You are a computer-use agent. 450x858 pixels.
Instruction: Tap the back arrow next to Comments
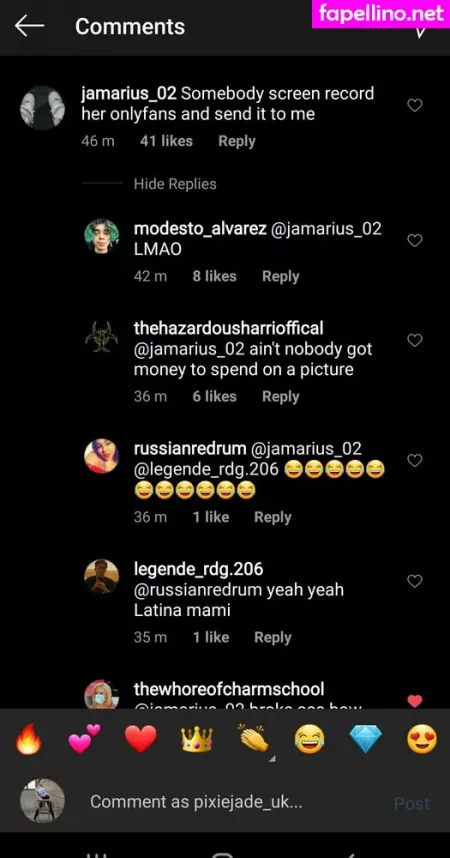29,26
